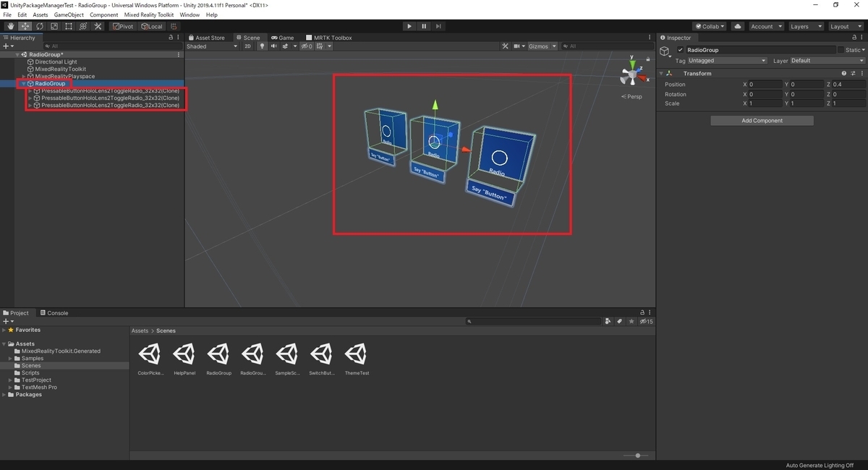
Task: Select the Rotate tool
Action: pos(40,26)
